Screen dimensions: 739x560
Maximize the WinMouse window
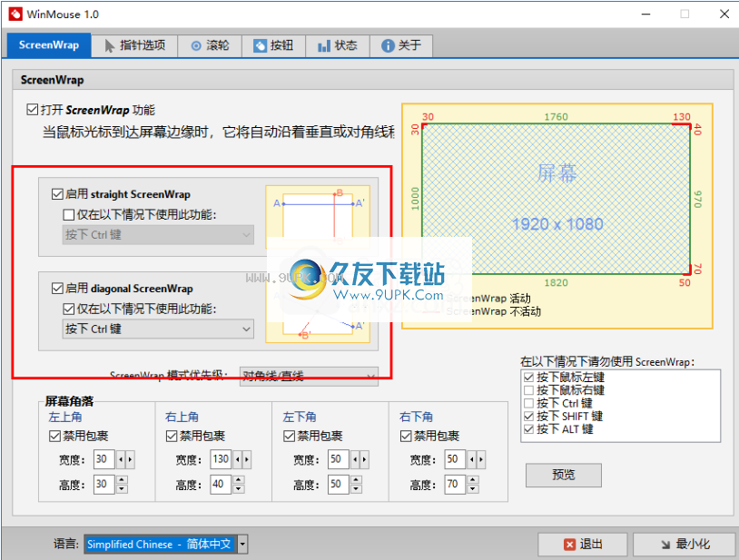[685, 15]
